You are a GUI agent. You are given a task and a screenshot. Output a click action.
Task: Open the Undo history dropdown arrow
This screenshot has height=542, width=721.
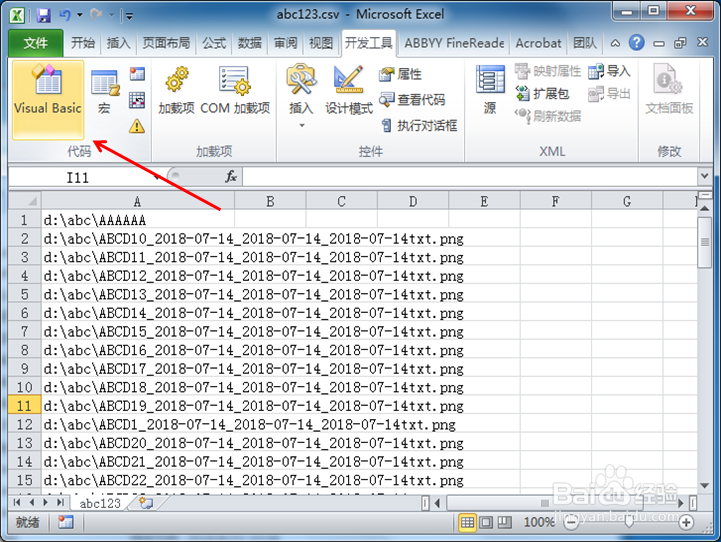pos(80,15)
